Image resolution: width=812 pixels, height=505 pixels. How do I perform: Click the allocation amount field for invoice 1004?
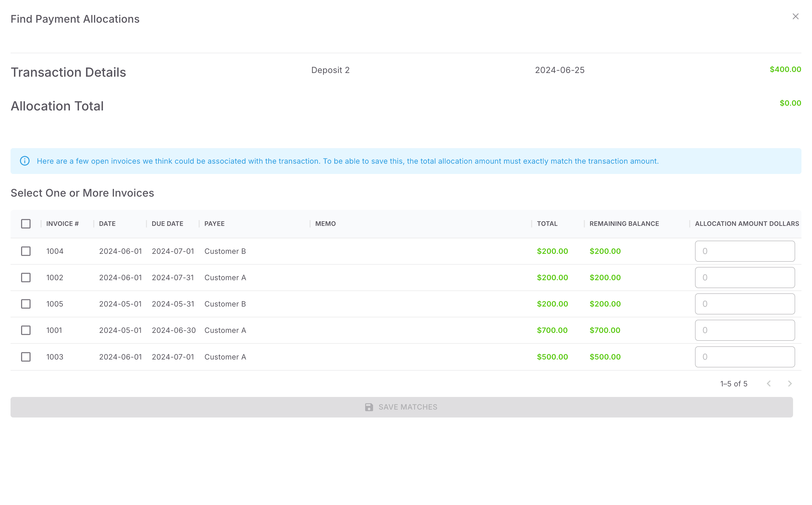coord(745,251)
